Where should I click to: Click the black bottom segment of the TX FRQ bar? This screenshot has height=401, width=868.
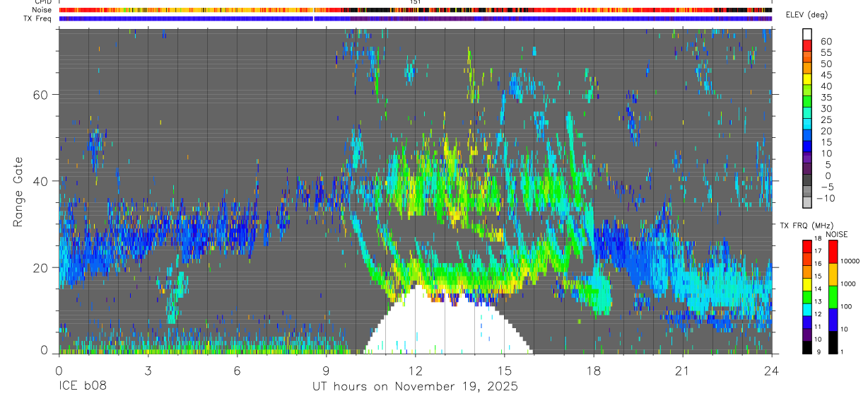click(807, 347)
